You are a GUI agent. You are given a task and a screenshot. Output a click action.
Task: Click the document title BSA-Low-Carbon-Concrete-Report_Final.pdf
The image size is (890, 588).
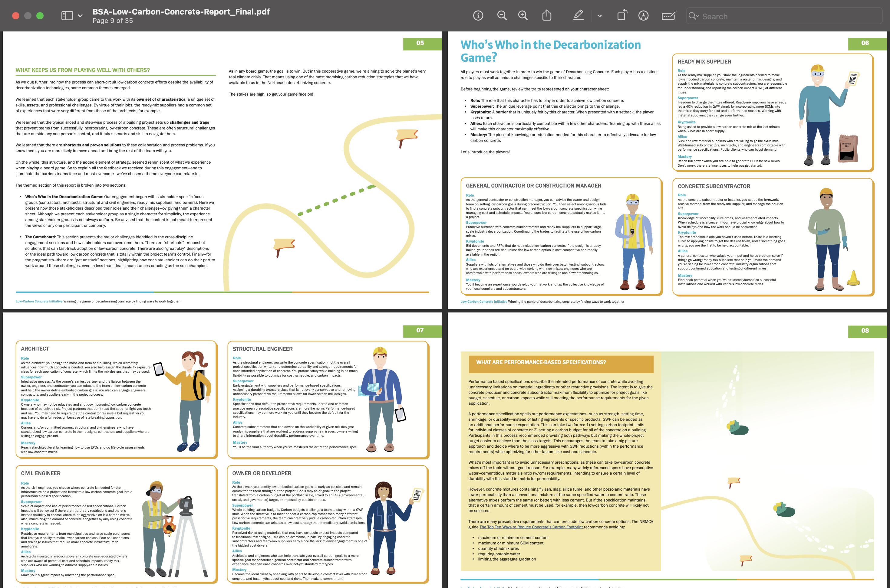(181, 11)
